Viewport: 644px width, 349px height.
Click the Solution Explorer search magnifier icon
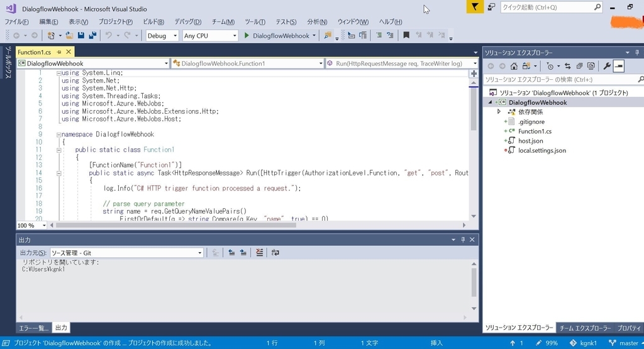pos(640,79)
